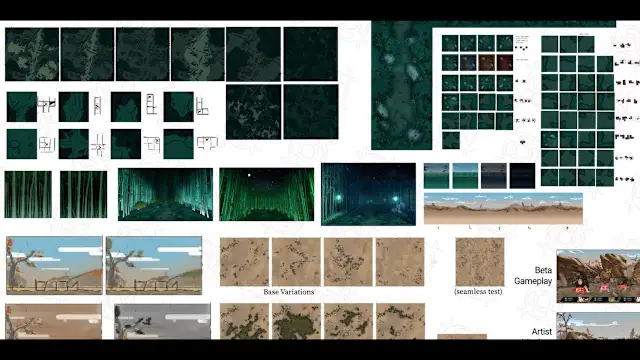Click the "(seamless test)" caption
The image size is (640, 360).
tap(478, 291)
